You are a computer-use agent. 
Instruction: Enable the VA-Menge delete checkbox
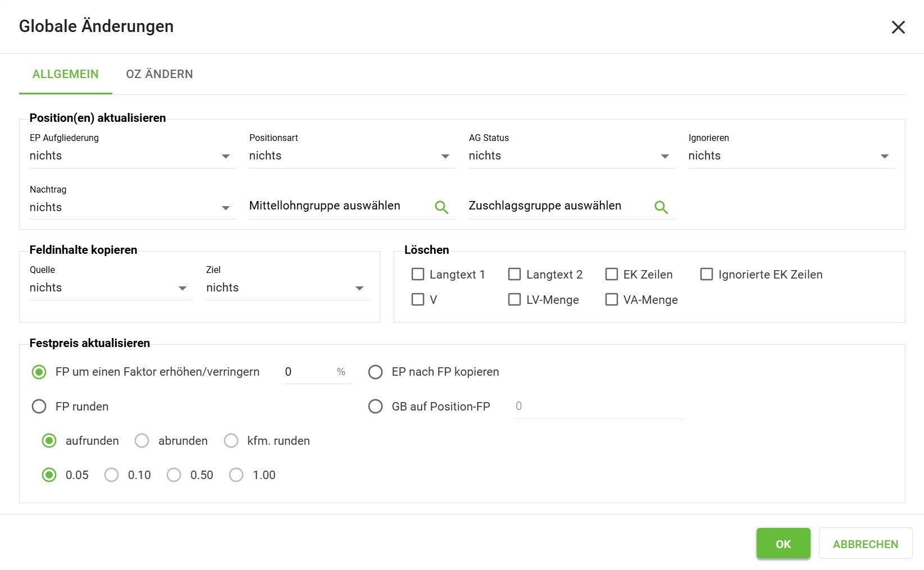pos(611,299)
